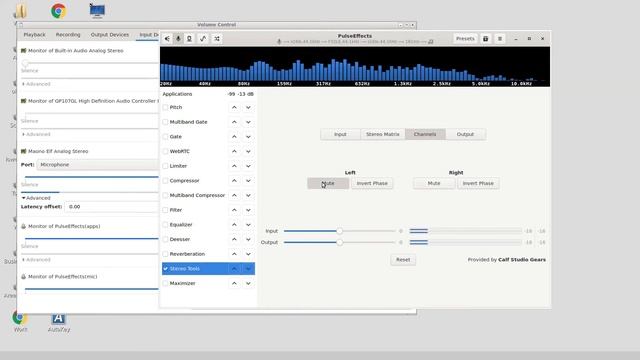Enable the Multiband Gate checkbox
The image size is (640, 360).
point(165,122)
